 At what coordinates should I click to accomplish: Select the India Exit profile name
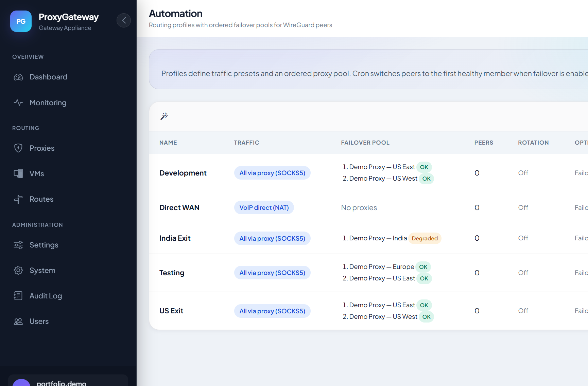[175, 238]
